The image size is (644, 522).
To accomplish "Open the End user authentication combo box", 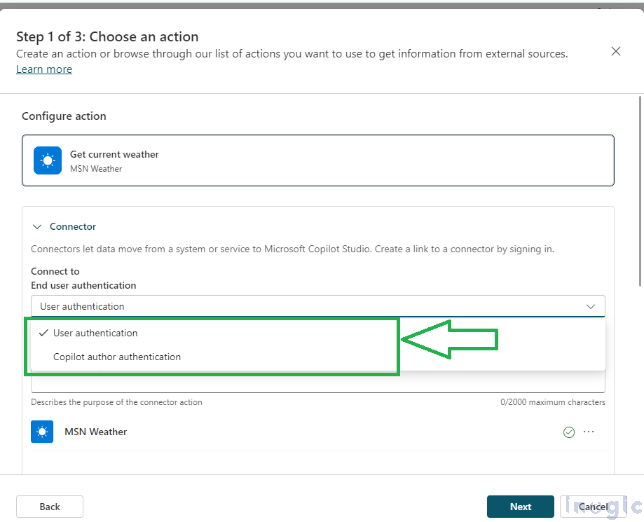I will pos(300,306).
